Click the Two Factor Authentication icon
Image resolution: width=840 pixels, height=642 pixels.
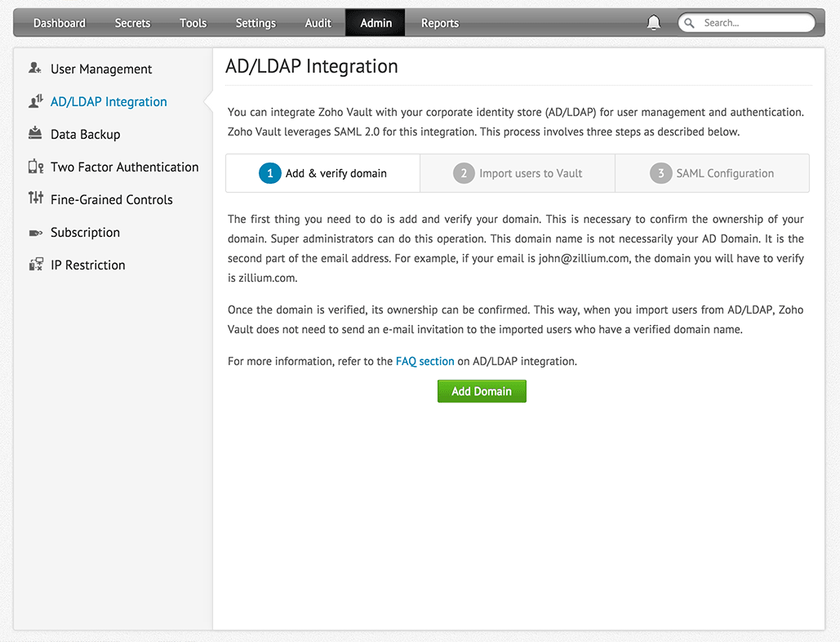(x=35, y=167)
